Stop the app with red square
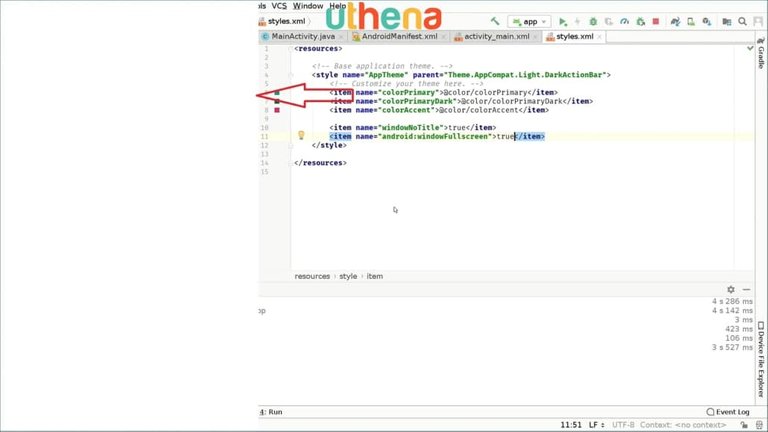The width and height of the screenshot is (768, 432). (656, 22)
